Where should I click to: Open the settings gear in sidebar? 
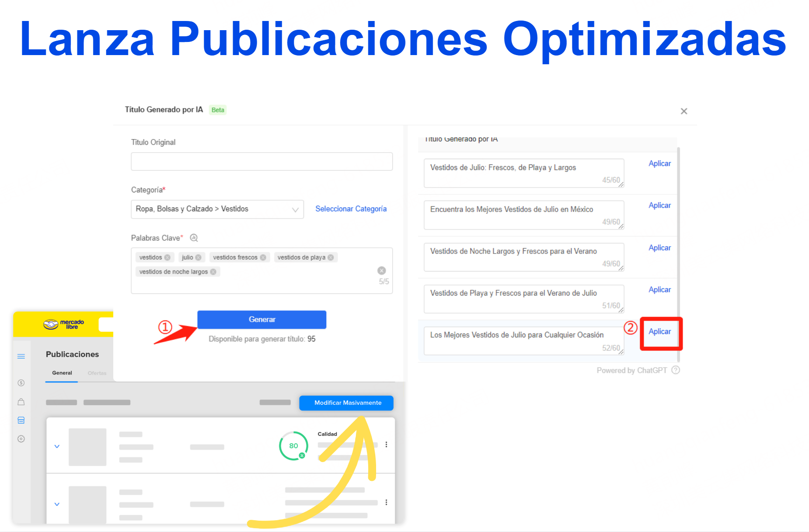point(21,439)
